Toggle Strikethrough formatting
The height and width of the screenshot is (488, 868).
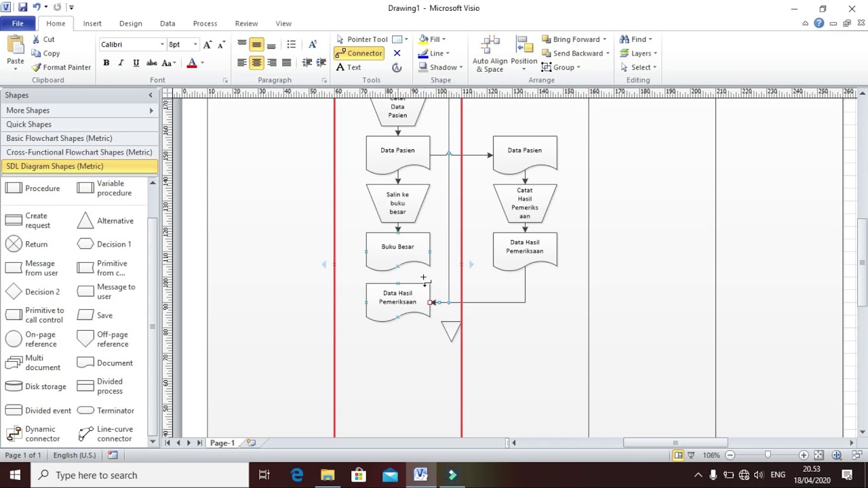click(152, 63)
